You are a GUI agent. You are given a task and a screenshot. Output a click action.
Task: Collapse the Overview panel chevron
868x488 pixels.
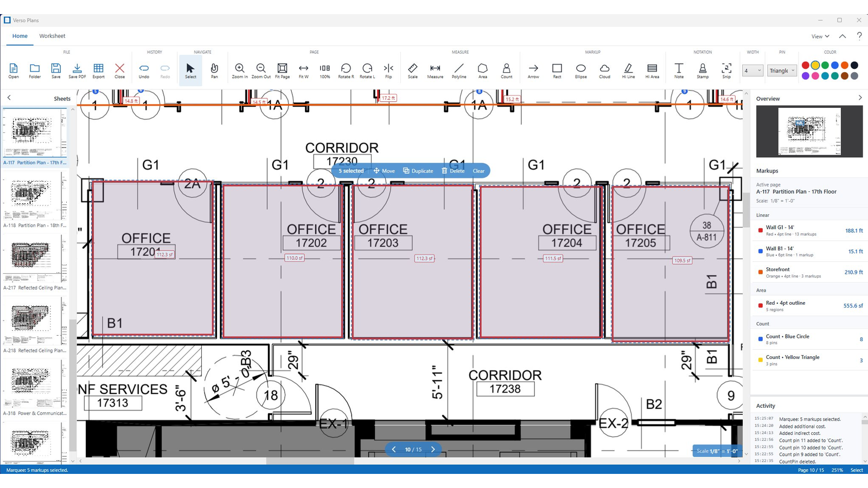point(860,98)
